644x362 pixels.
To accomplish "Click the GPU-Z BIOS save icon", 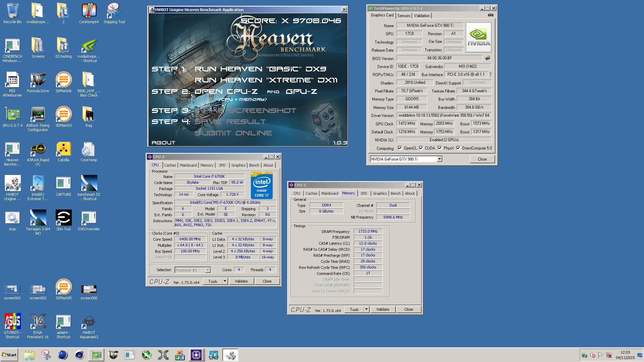I will point(488,58).
